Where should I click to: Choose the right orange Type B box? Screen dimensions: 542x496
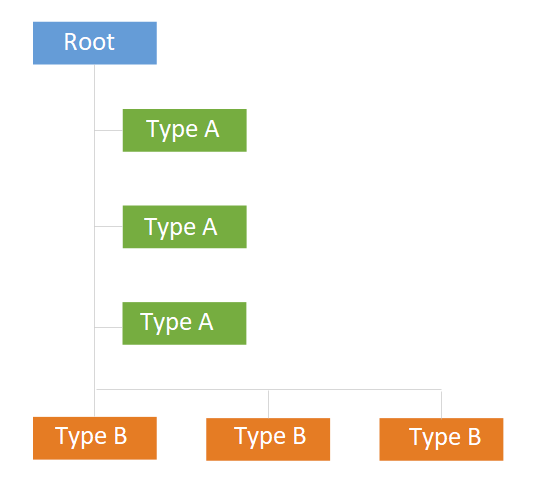point(441,439)
